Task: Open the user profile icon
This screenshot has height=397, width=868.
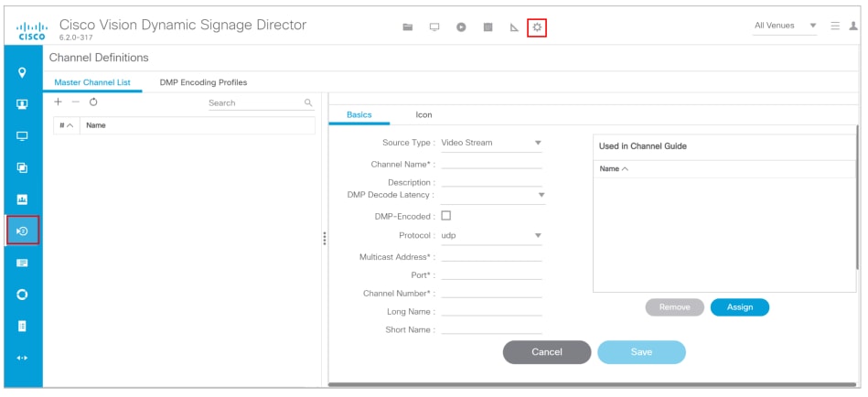Action: click(x=853, y=26)
